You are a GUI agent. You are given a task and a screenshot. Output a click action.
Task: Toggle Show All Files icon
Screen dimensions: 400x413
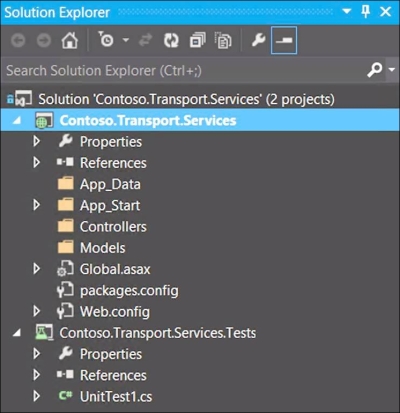pos(223,41)
